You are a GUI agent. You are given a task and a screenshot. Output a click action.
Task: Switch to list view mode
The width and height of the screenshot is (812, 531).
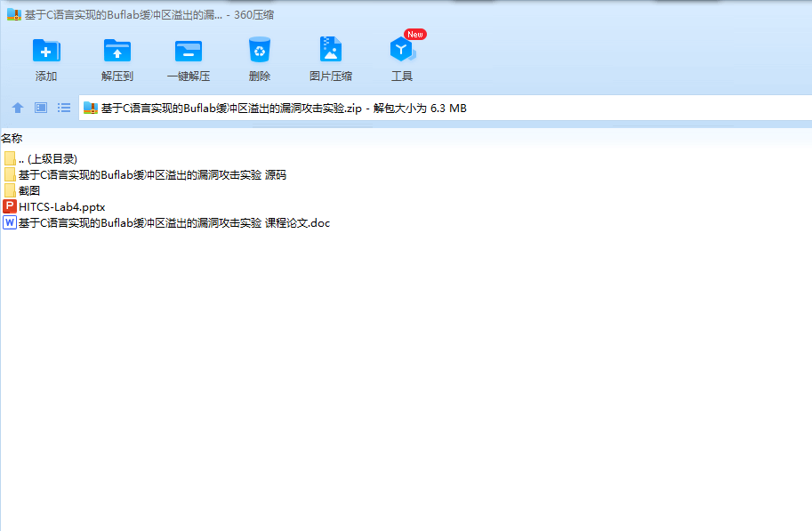(x=64, y=108)
